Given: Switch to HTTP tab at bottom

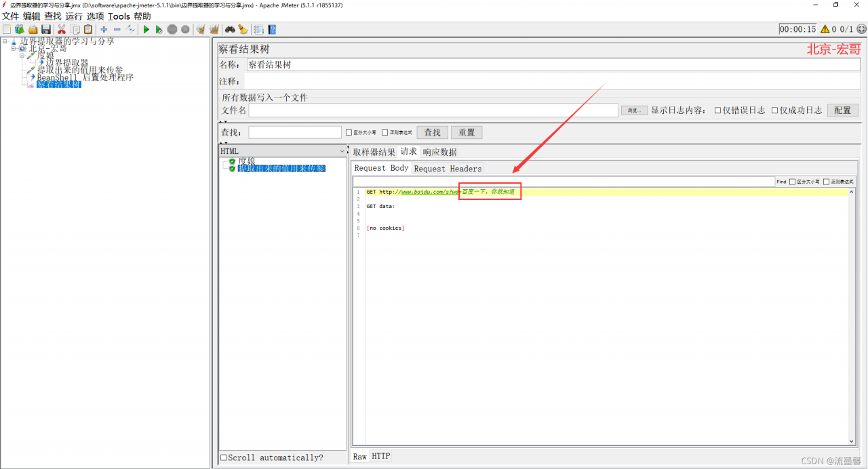Looking at the screenshot, I should tap(381, 457).
